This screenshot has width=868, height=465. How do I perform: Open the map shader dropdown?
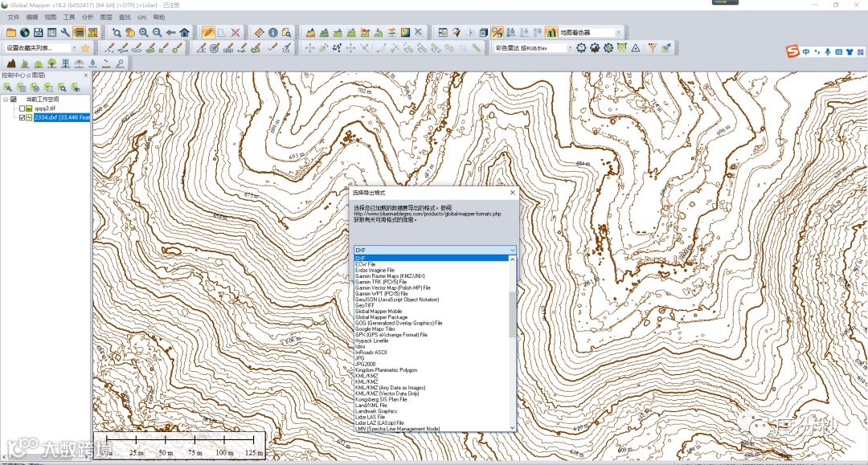pyautogui.click(x=618, y=33)
